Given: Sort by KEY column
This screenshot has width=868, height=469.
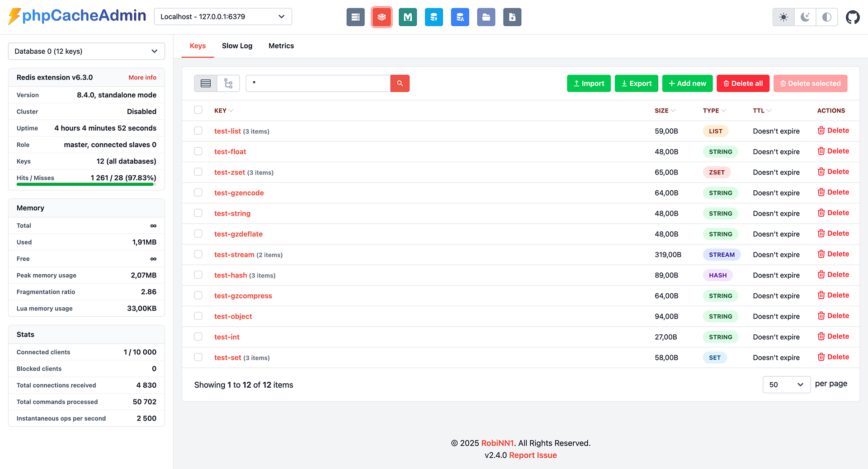Looking at the screenshot, I should [x=224, y=111].
